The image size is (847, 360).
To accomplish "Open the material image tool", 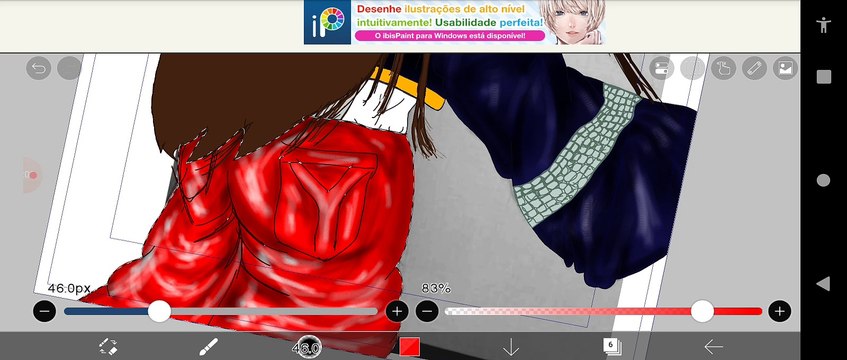I will click(x=785, y=68).
